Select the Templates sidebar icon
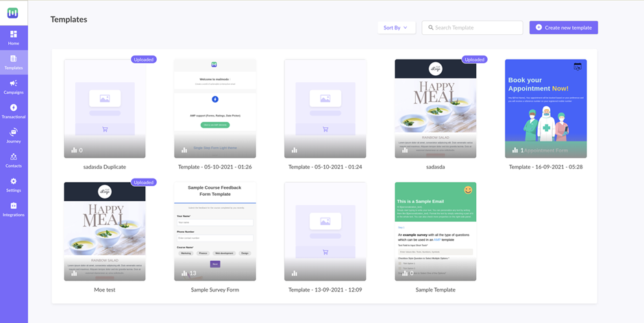This screenshot has width=644, height=323. [x=14, y=59]
